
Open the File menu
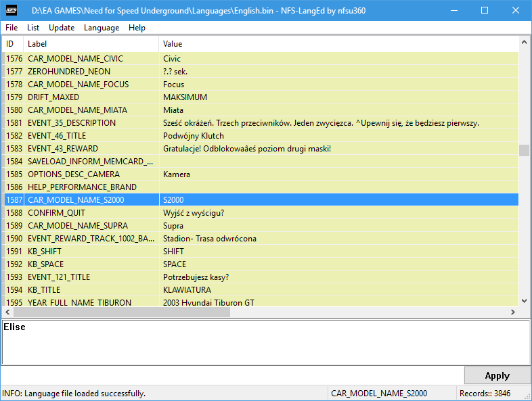12,28
